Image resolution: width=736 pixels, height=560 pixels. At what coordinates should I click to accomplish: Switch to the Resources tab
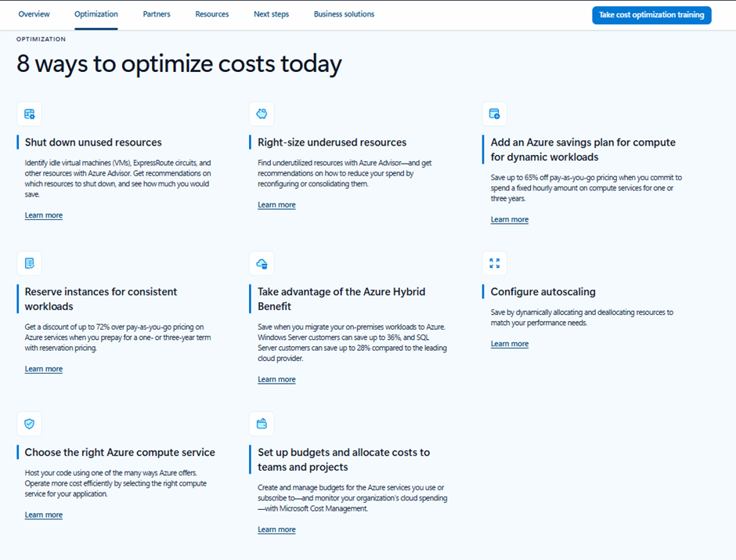[x=213, y=13]
